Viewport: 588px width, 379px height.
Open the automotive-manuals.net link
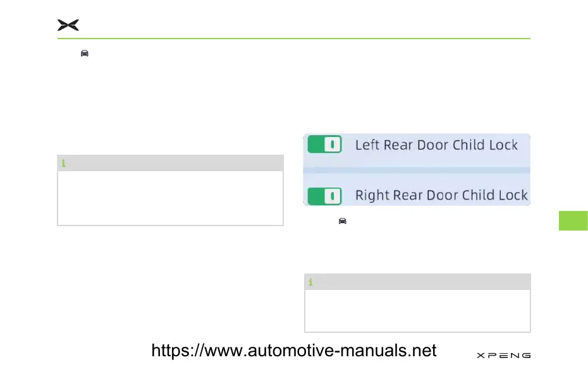293,351
